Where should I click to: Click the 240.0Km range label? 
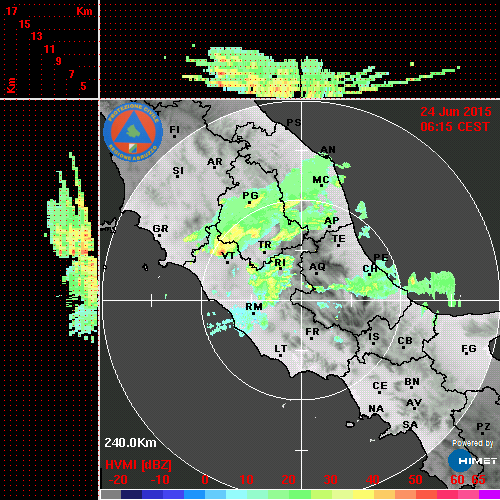pyautogui.click(x=130, y=443)
